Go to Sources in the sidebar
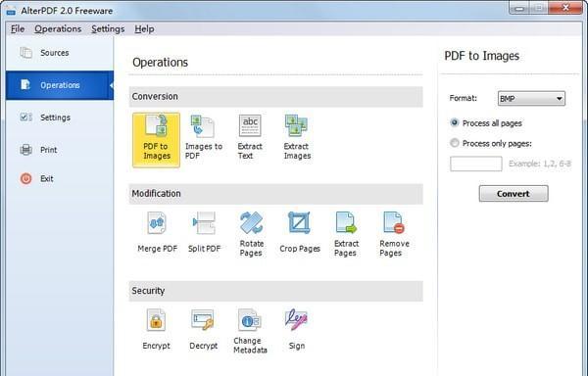Screen dimensions: 588x376 click(60, 53)
